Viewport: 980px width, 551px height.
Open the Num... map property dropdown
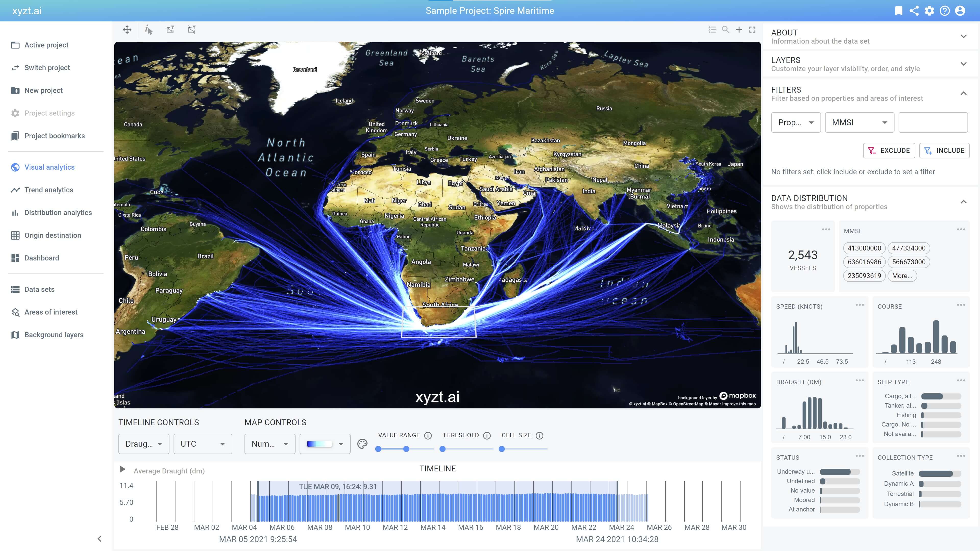click(x=270, y=444)
